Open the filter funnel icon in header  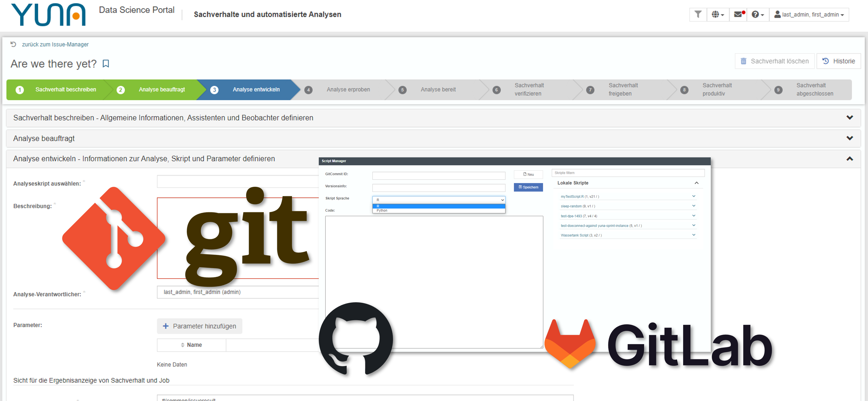point(698,14)
